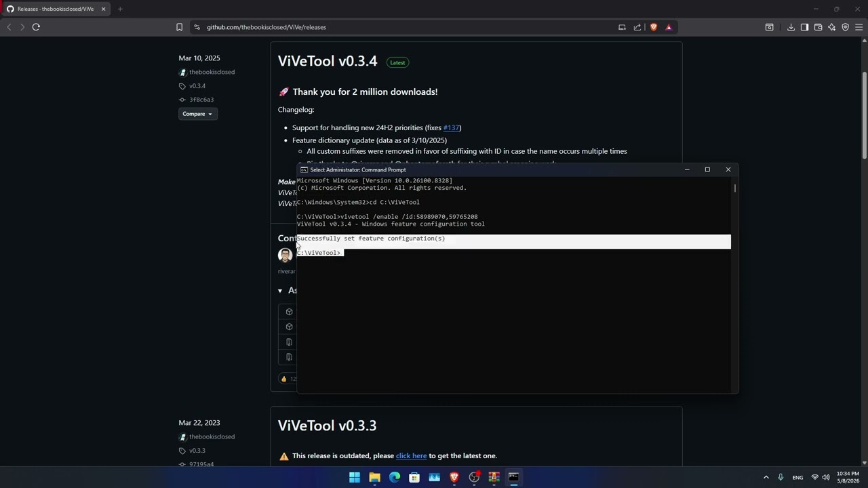868x488 pixels.
Task: Switch to Command Prompt taskbar icon
Action: pos(513,477)
